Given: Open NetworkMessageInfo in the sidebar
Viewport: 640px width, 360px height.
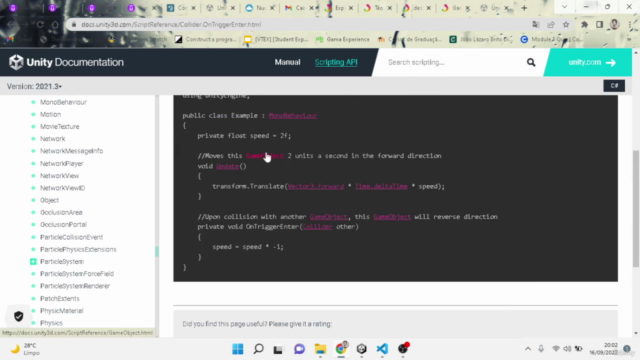Looking at the screenshot, I should 71,151.
